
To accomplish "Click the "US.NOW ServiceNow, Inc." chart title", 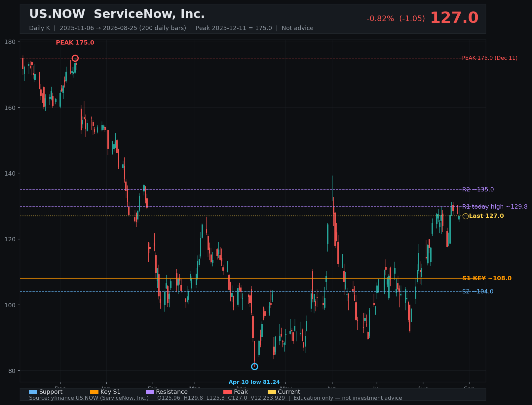I will point(117,14).
